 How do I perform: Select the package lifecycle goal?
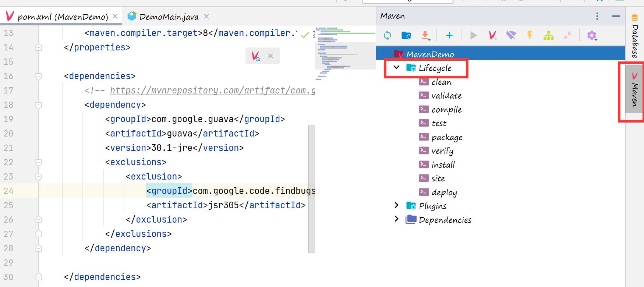pyautogui.click(x=447, y=137)
